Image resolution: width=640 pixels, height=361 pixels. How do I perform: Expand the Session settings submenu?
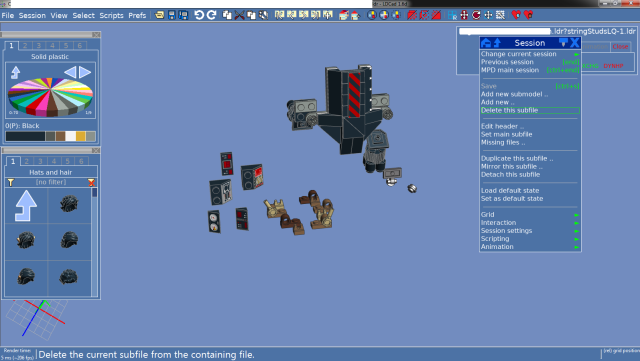click(x=530, y=231)
